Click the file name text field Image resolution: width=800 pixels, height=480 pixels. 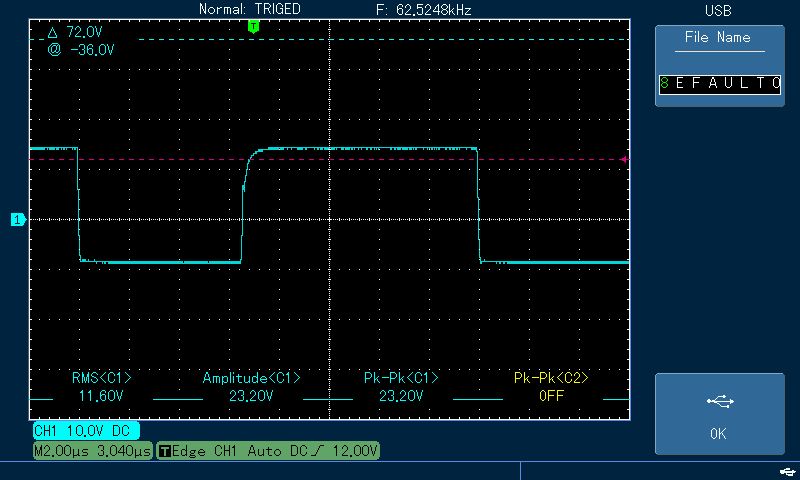click(719, 84)
